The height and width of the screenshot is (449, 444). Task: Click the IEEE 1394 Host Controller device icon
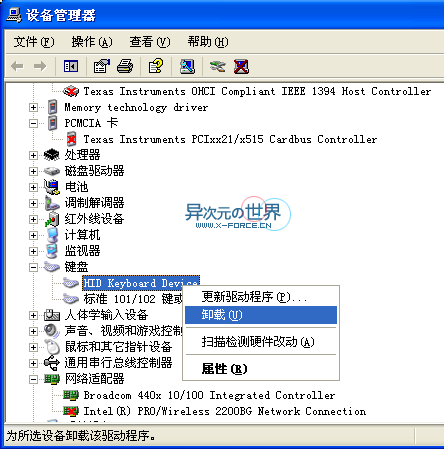[x=71, y=91]
